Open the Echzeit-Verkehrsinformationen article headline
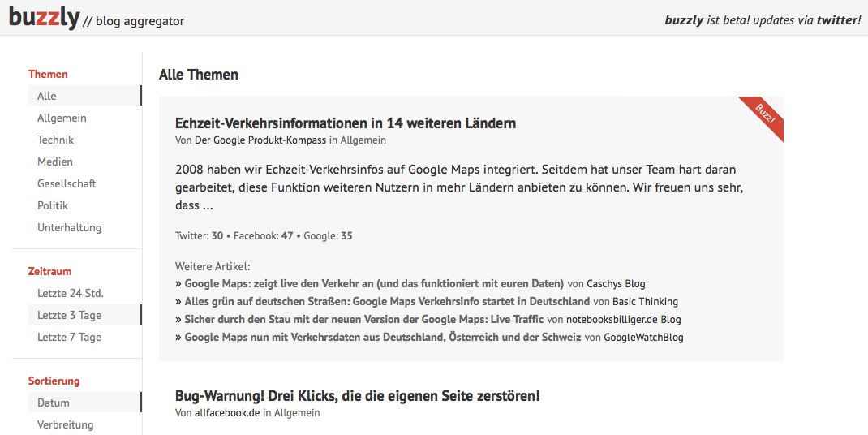 click(x=346, y=123)
